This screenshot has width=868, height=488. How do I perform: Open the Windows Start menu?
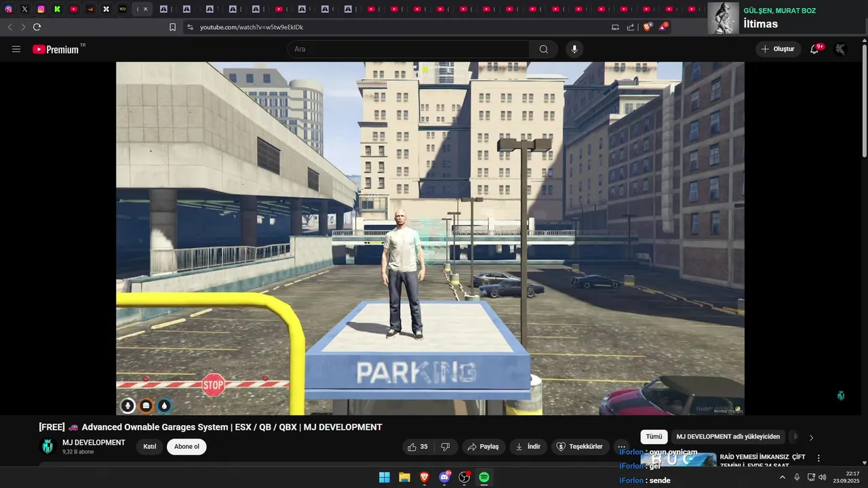(x=384, y=477)
